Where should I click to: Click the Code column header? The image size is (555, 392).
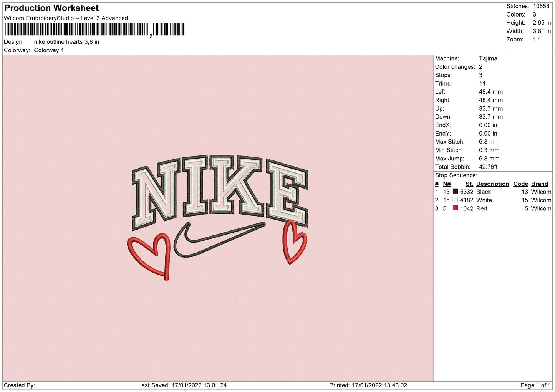click(520, 184)
